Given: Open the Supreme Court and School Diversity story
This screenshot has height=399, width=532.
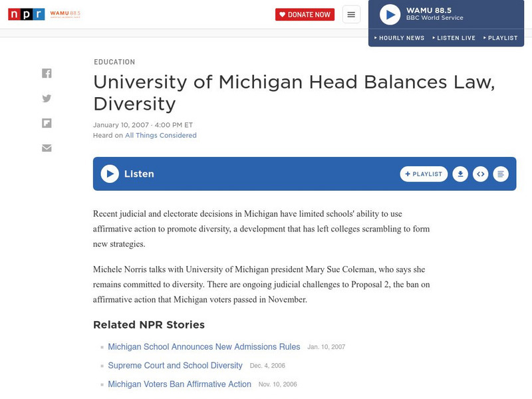Looking at the screenshot, I should point(176,365).
